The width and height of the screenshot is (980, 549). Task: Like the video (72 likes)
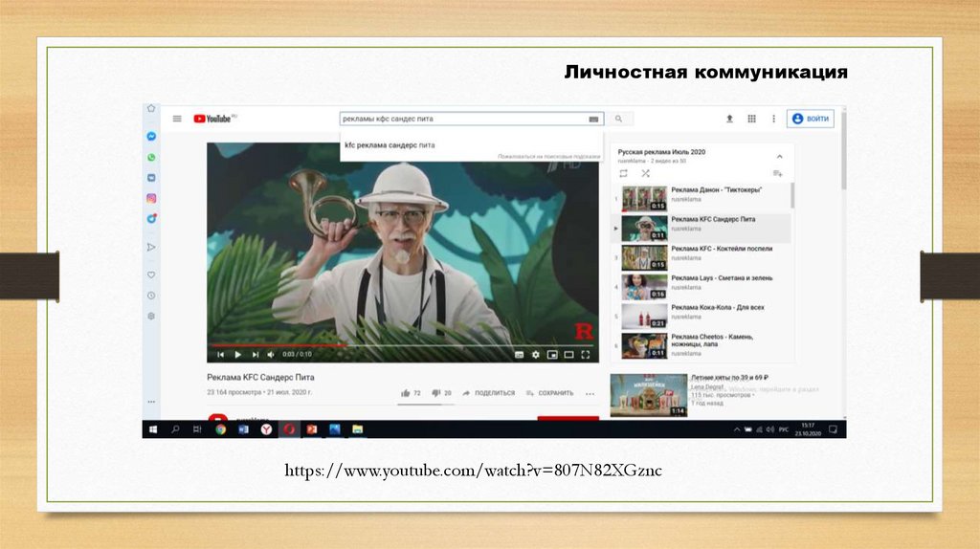click(411, 393)
